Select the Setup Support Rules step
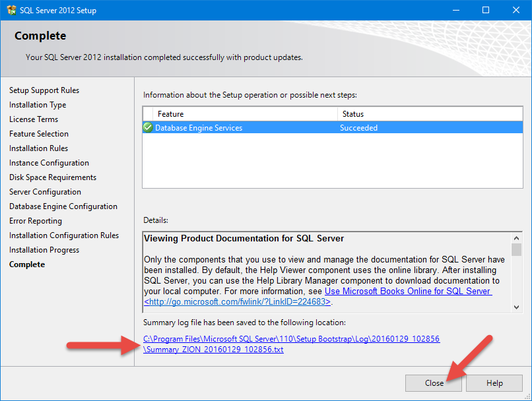Viewport: 532px width, 401px height. [x=44, y=90]
